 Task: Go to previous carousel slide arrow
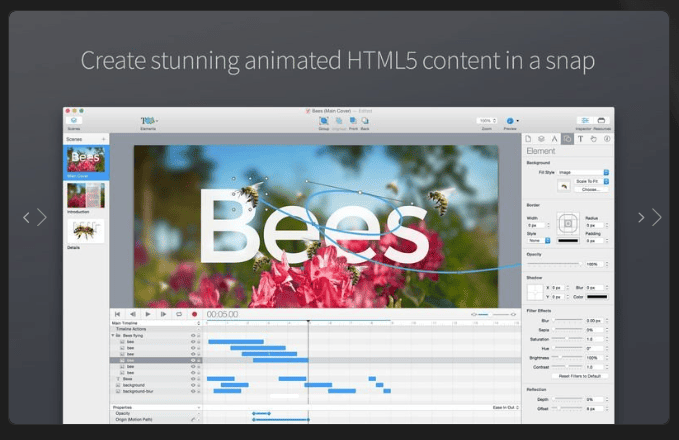[x=34, y=217]
